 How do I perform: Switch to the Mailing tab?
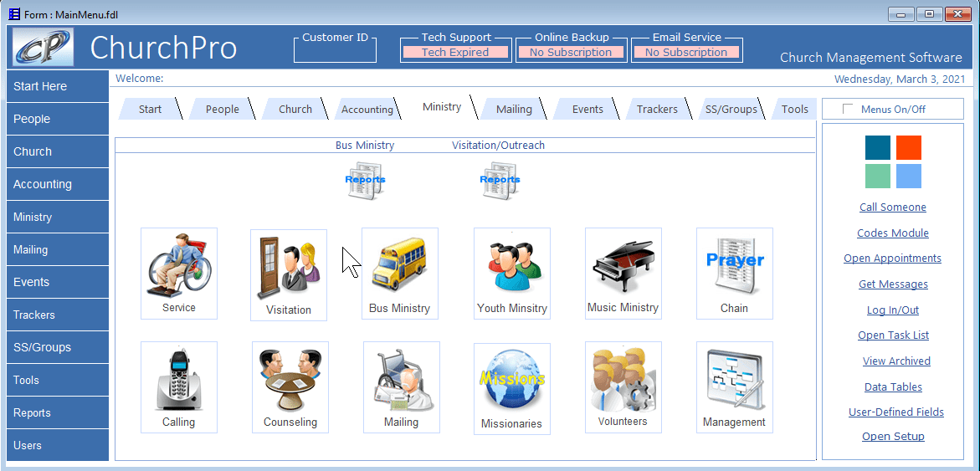point(514,110)
